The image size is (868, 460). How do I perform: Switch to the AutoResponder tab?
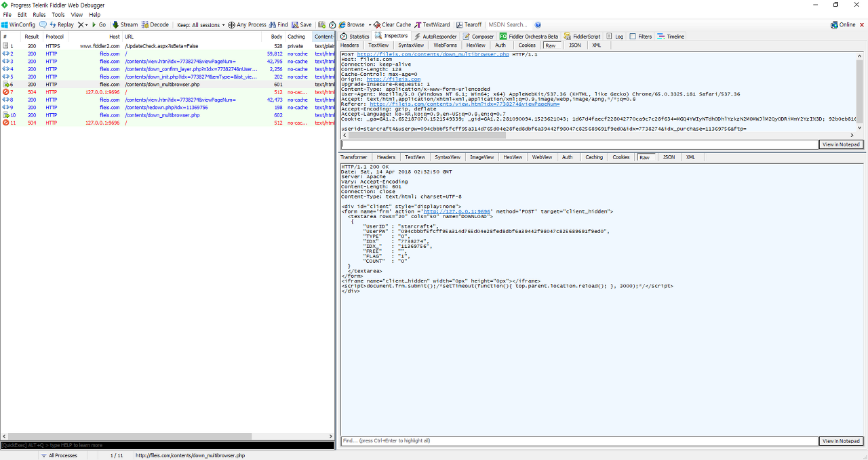point(435,37)
